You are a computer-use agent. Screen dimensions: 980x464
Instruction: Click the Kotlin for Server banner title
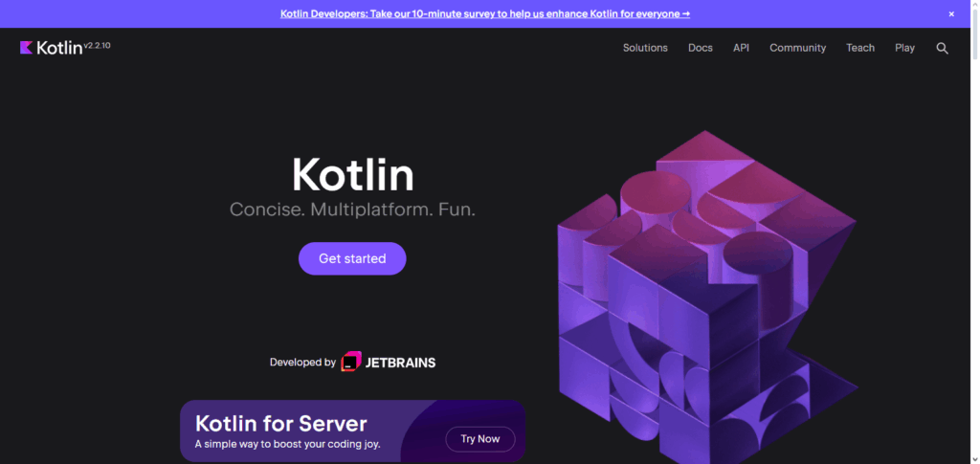281,424
